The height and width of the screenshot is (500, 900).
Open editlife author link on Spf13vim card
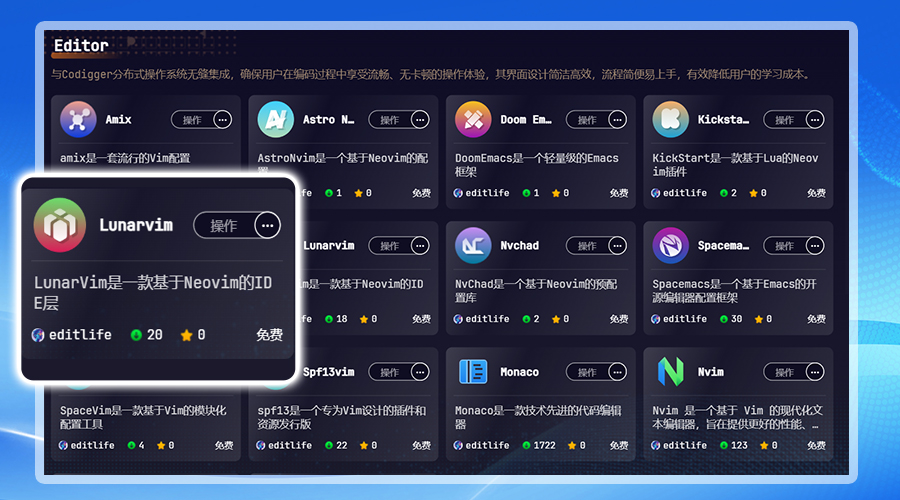coord(290,445)
